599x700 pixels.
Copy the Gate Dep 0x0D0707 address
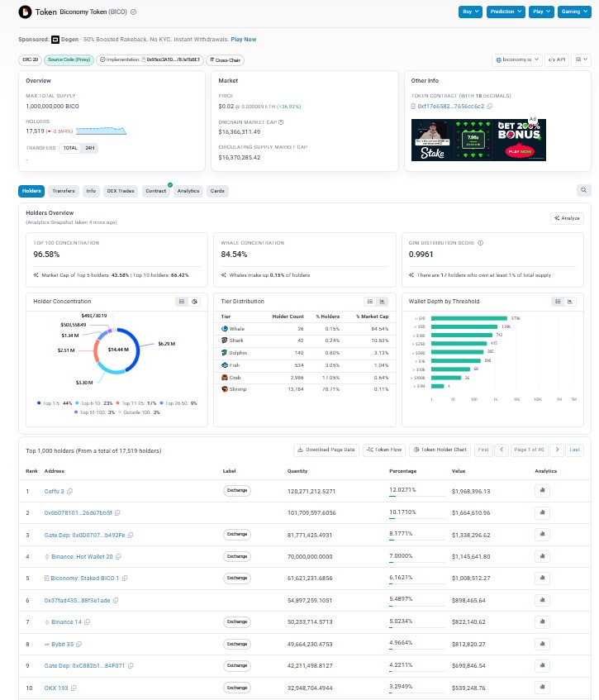pos(131,535)
